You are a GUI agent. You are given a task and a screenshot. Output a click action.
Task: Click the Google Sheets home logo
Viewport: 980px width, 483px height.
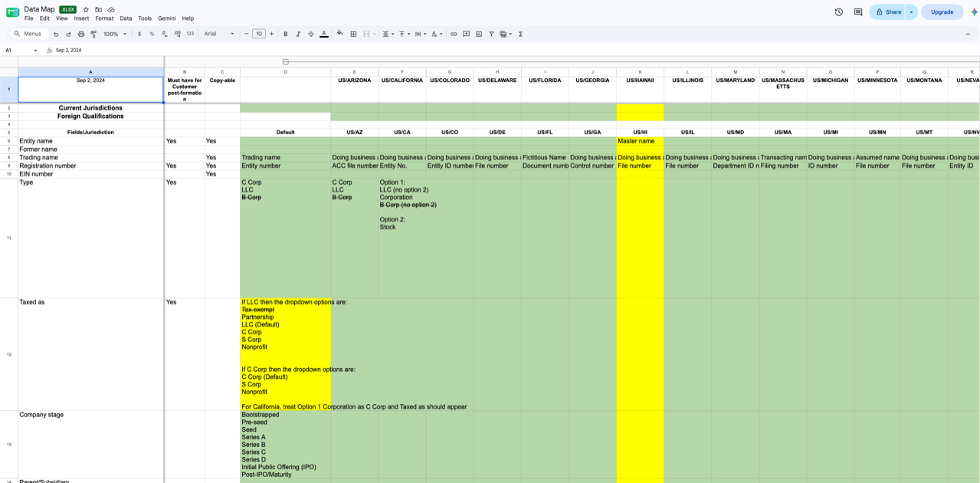tap(12, 12)
